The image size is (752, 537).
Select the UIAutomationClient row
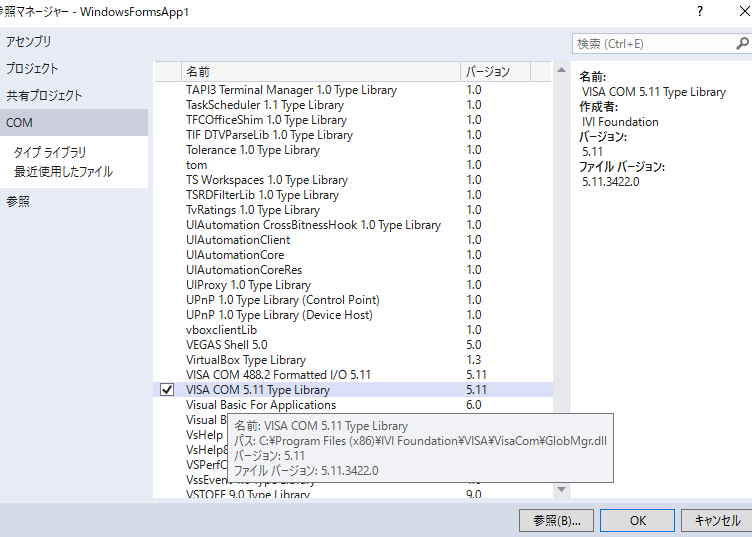[352, 240]
